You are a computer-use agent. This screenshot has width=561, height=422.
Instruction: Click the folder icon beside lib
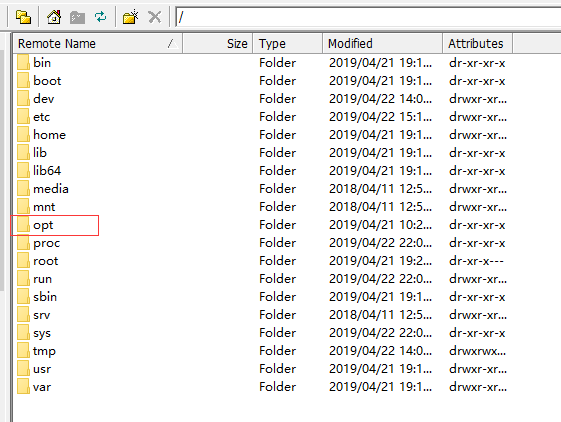tap(23, 152)
